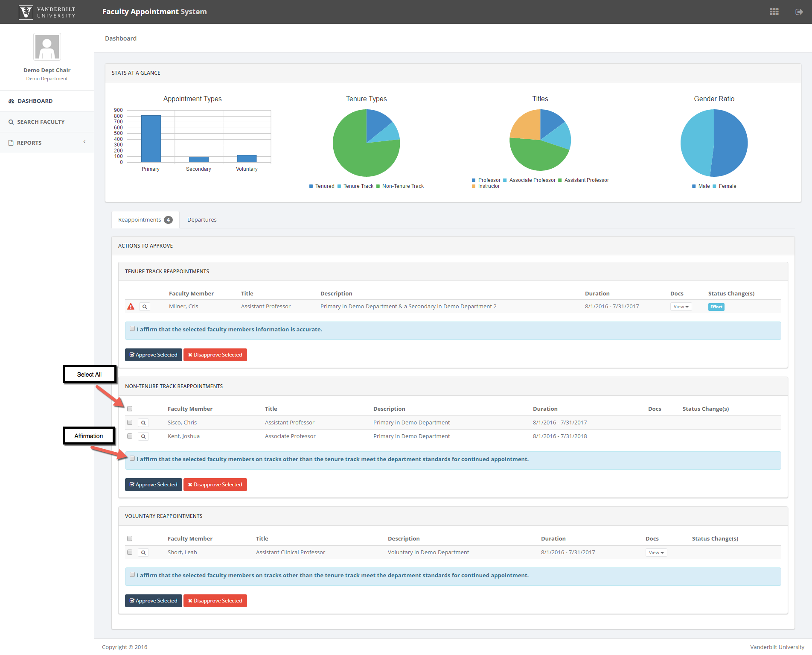
Task: Open magnifier details for Sisco, Chris
Action: pos(143,423)
